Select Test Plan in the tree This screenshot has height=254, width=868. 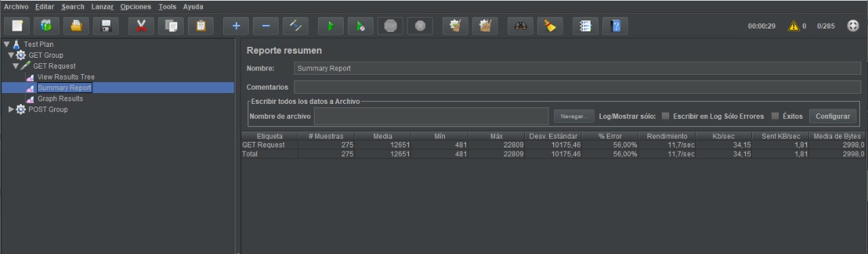pos(39,44)
